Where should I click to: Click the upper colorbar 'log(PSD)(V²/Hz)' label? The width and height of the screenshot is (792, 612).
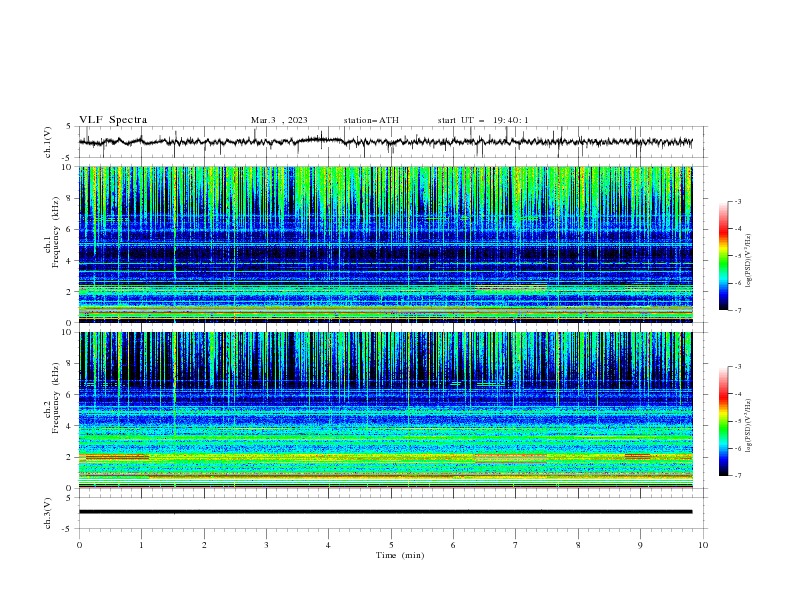tap(749, 261)
